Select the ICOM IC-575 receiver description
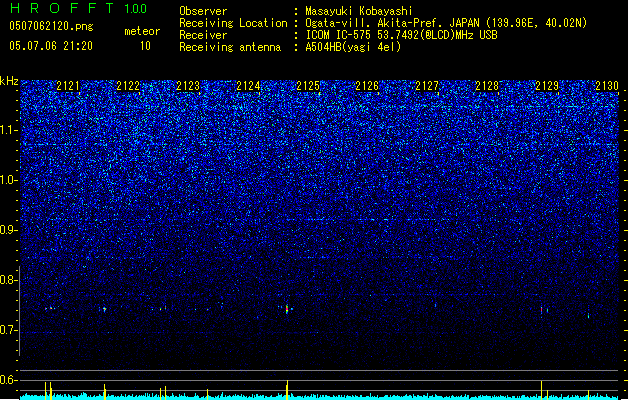This screenshot has width=629, height=400. [x=401, y=35]
